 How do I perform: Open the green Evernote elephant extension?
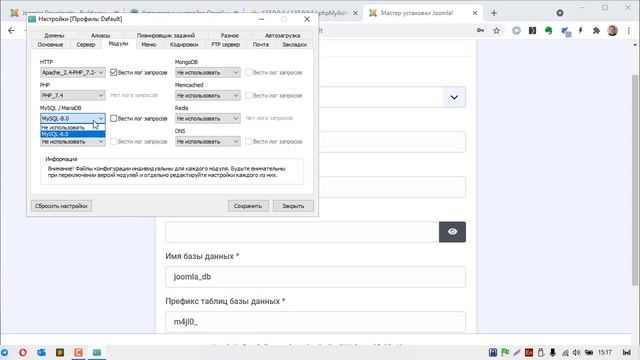(549, 31)
